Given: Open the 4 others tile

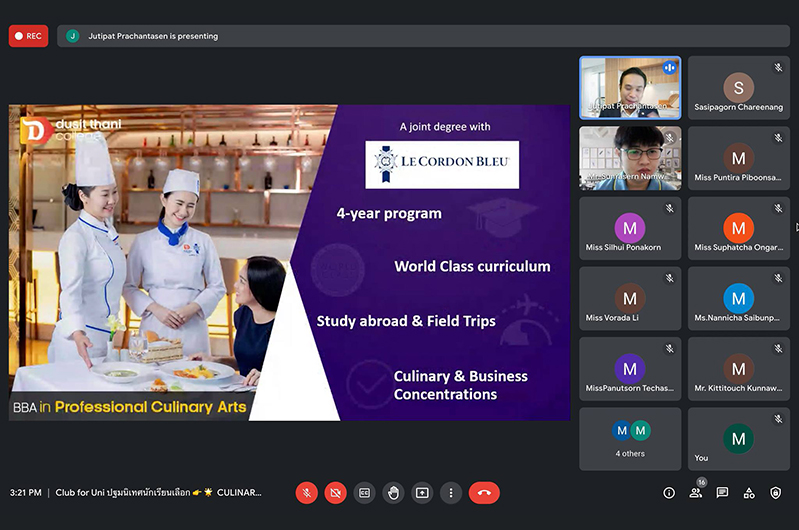Looking at the screenshot, I should 630,439.
